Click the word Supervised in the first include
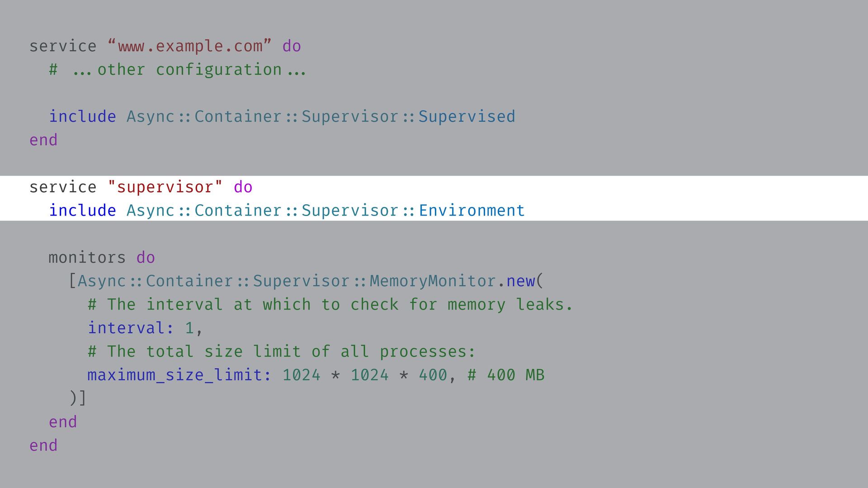This screenshot has width=868, height=488. 467,117
